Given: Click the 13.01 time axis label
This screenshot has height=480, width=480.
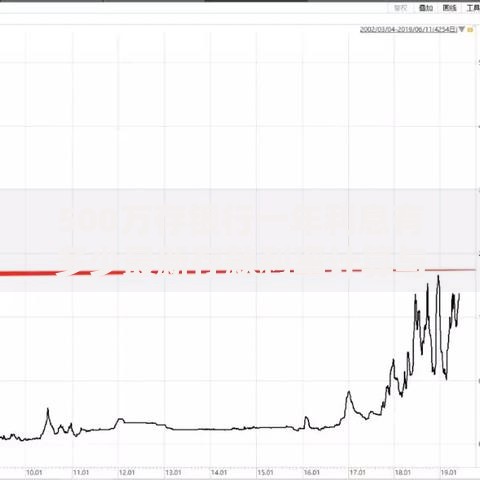Looking at the screenshot, I should coord(173,472).
